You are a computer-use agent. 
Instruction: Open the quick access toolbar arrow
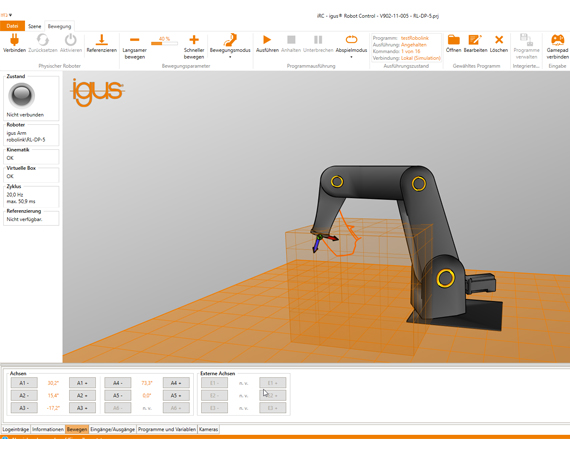(x=10, y=15)
